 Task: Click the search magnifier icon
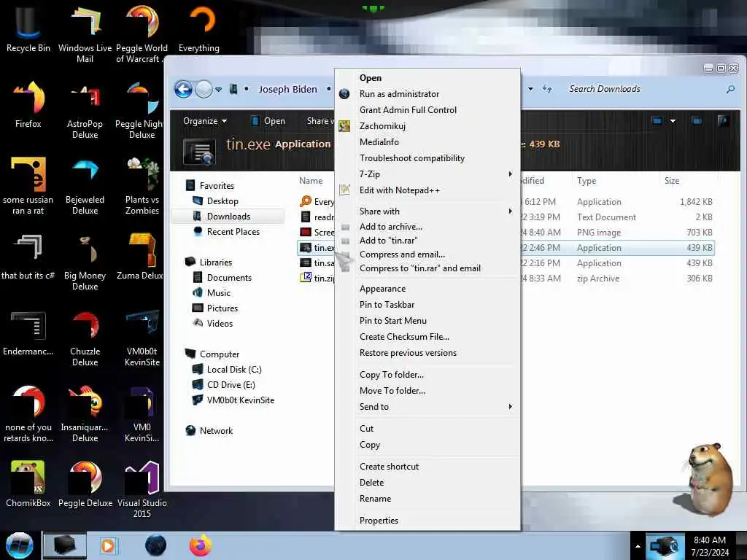(729, 89)
